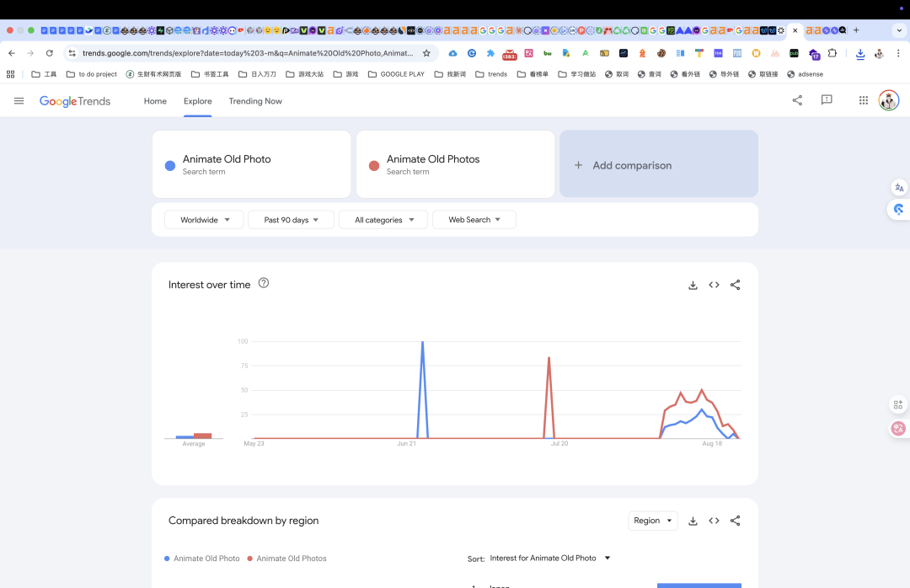Click the browser forward arrow
The image size is (910, 588).
(30, 53)
